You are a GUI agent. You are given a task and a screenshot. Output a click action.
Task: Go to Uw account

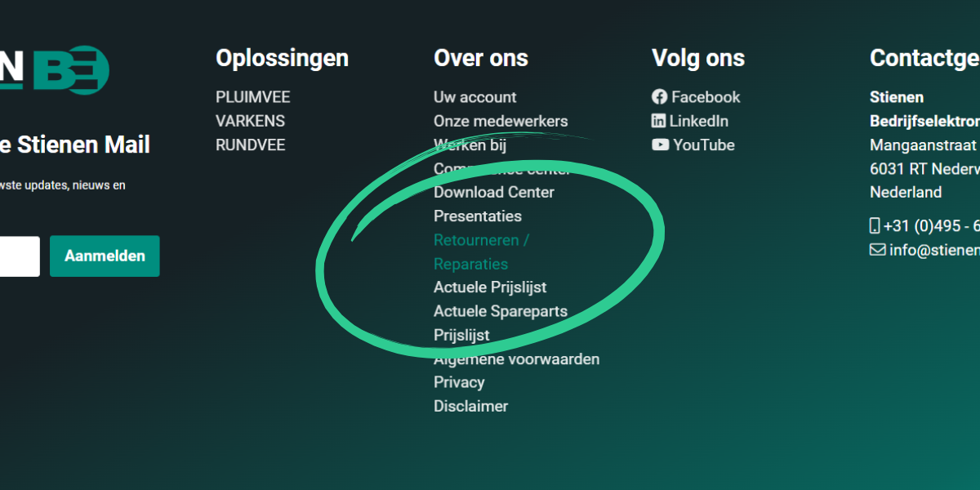474,97
